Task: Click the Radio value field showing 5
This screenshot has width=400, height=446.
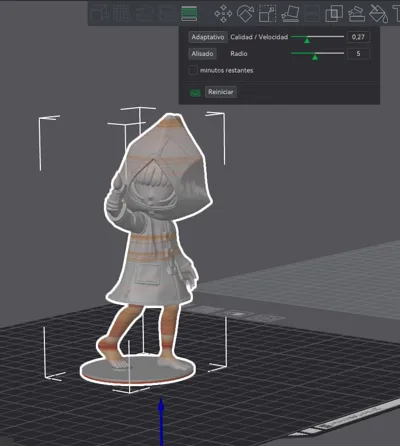Action: point(358,54)
